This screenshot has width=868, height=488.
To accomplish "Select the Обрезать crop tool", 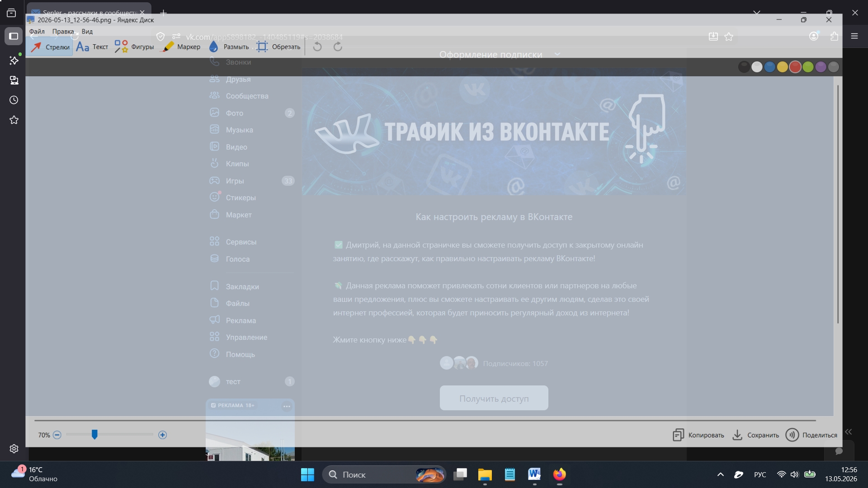I will click(278, 47).
